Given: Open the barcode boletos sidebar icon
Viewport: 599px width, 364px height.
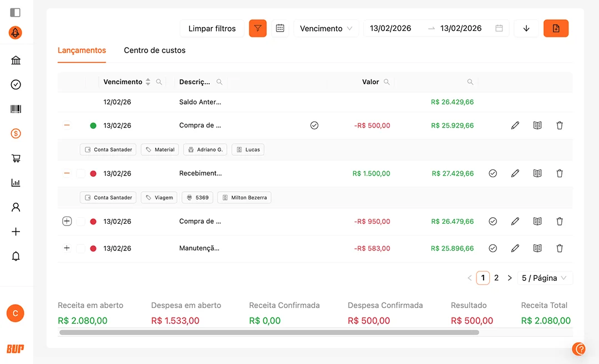Looking at the screenshot, I should [x=16, y=109].
